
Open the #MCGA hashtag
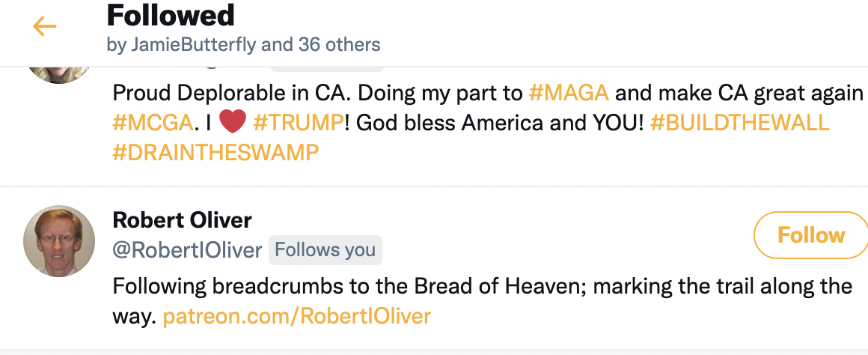(152, 122)
